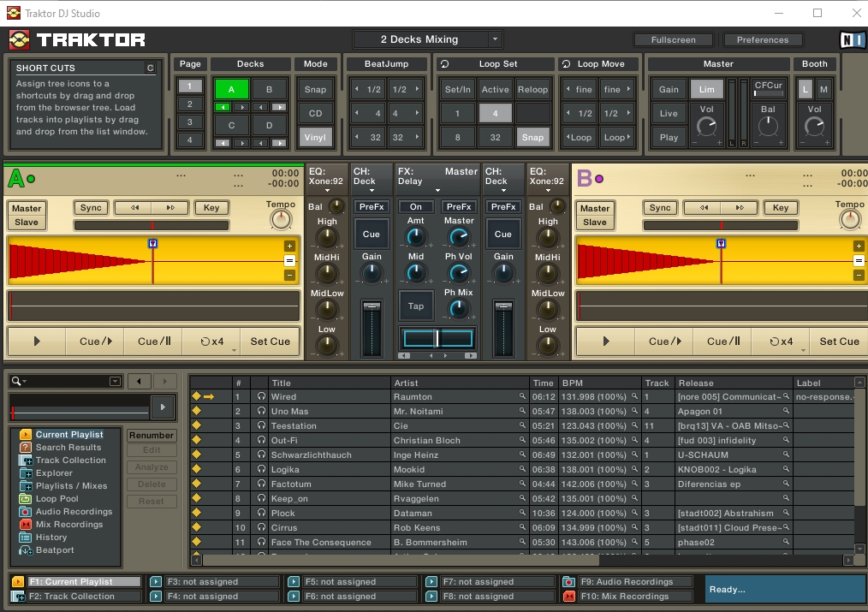Click the Sync button on Deck B
The image size is (868, 612).
pyautogui.click(x=660, y=207)
